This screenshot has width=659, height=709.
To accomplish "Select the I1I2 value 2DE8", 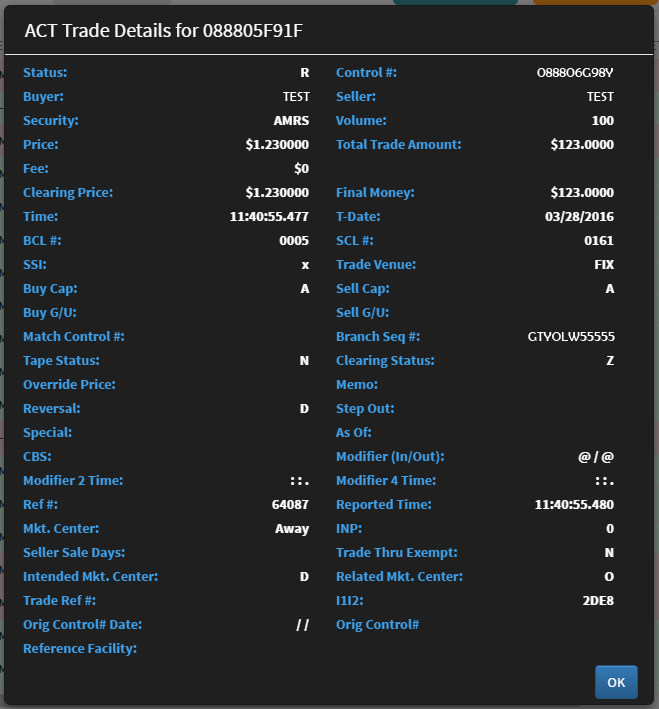I will point(598,600).
